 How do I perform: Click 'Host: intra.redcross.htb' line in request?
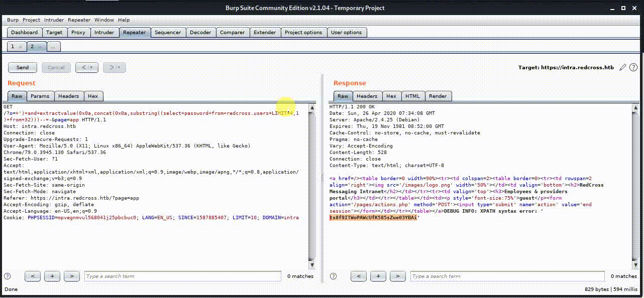pyautogui.click(x=40, y=126)
